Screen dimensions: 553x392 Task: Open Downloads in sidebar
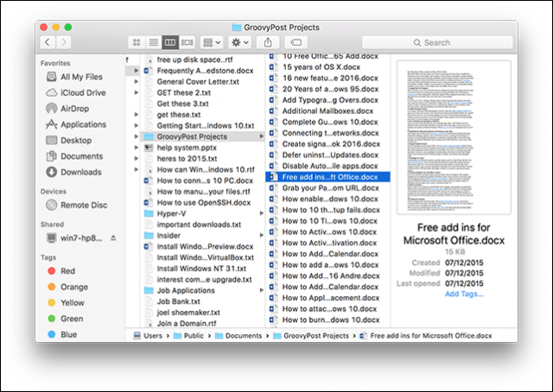73,172
